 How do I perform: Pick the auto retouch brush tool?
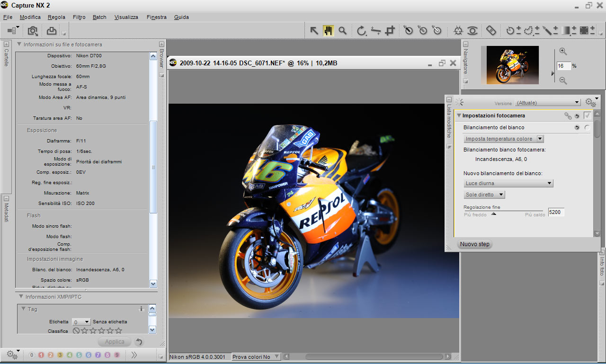pos(491,31)
